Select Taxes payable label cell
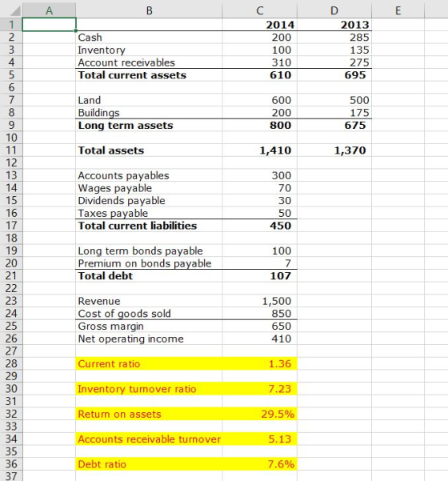 149,213
